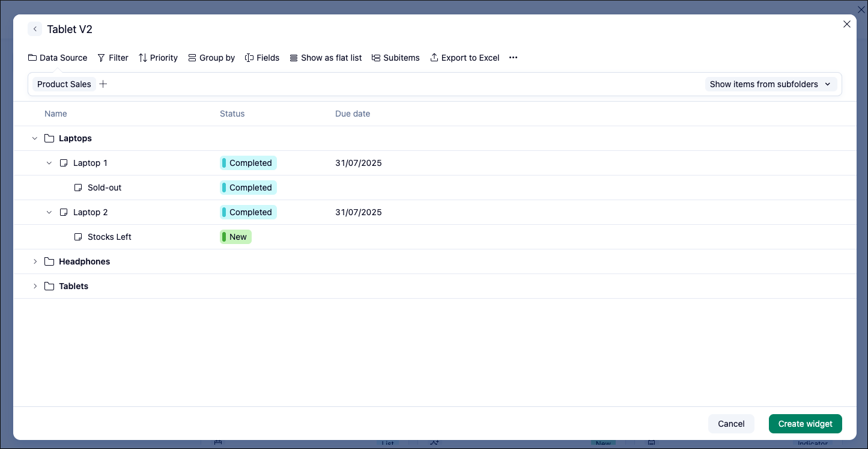868x449 pixels.
Task: Click the task icon beside Laptop 2
Action: pyautogui.click(x=64, y=212)
